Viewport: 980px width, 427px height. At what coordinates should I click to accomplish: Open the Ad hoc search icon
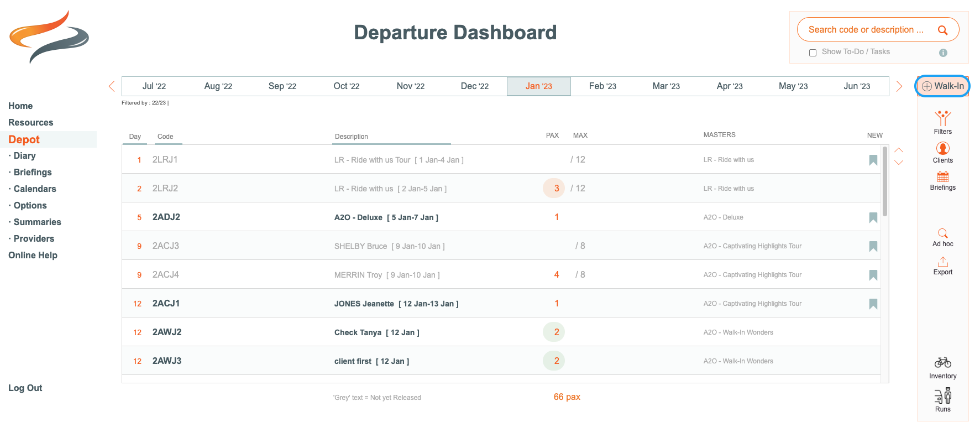942,233
